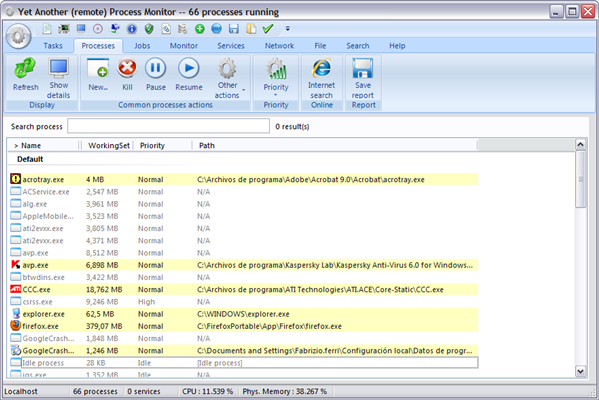Viewport: 599px width, 400px height.
Task: Click the page with link toolbar icon
Action: [166, 29]
